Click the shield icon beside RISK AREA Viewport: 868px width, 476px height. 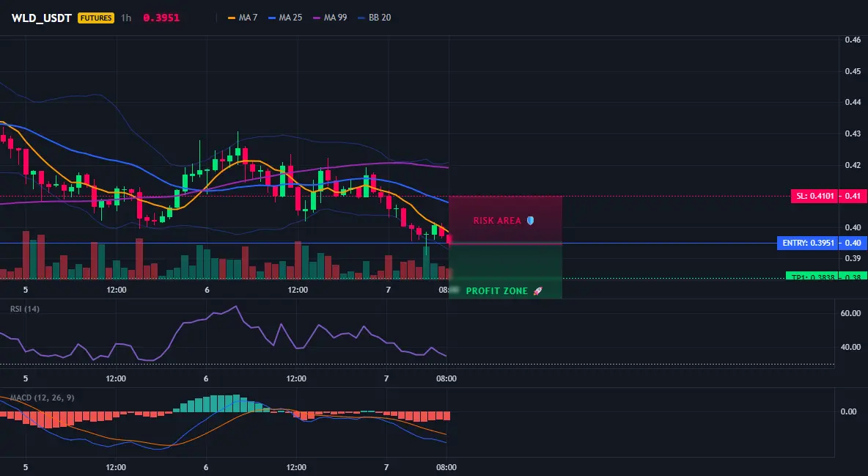coord(530,221)
